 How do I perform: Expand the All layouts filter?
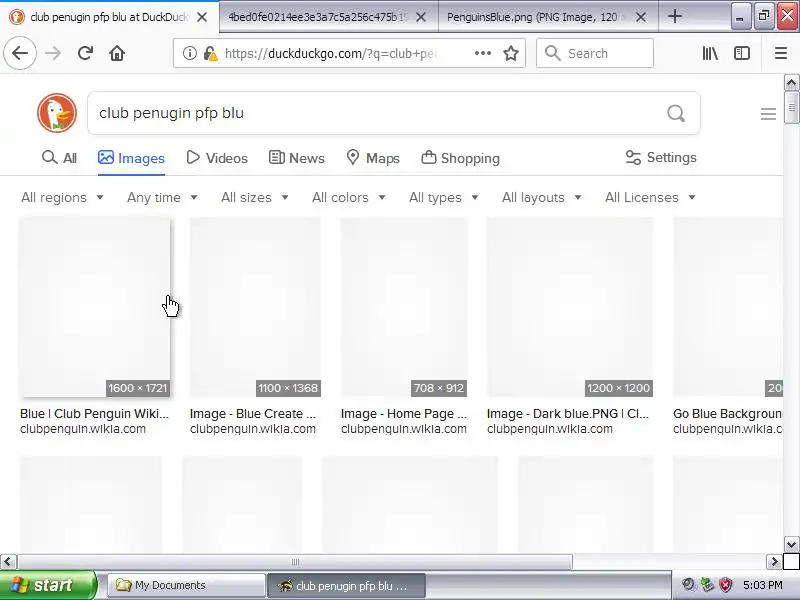pos(541,197)
